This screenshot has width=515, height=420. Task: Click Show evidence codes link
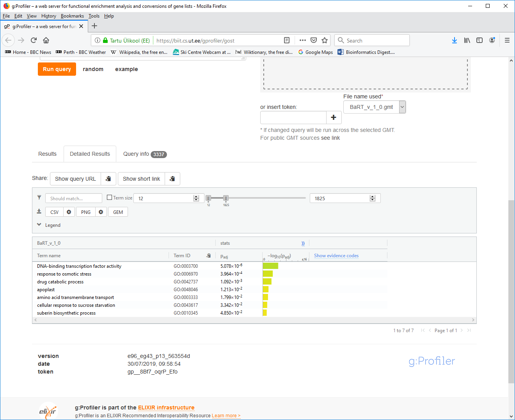point(336,256)
